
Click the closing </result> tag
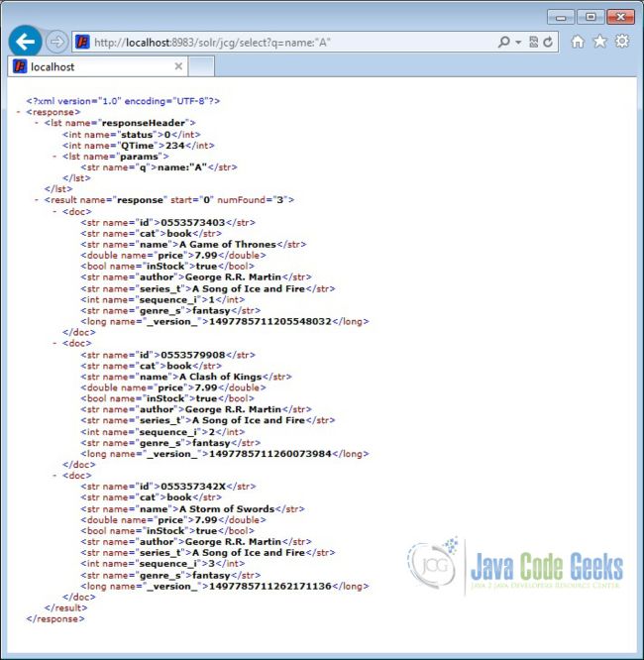pyautogui.click(x=65, y=607)
